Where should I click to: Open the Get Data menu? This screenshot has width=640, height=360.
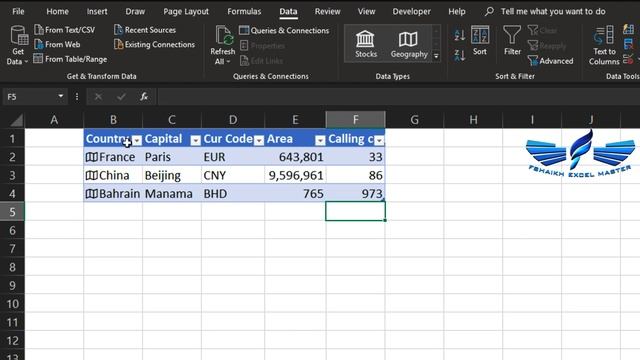tap(18, 46)
